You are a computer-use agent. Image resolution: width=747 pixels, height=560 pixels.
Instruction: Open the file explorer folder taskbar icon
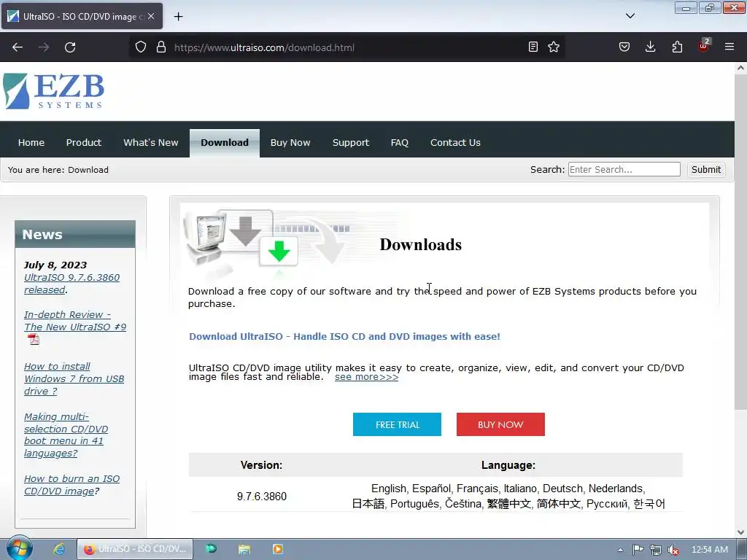coord(244,549)
